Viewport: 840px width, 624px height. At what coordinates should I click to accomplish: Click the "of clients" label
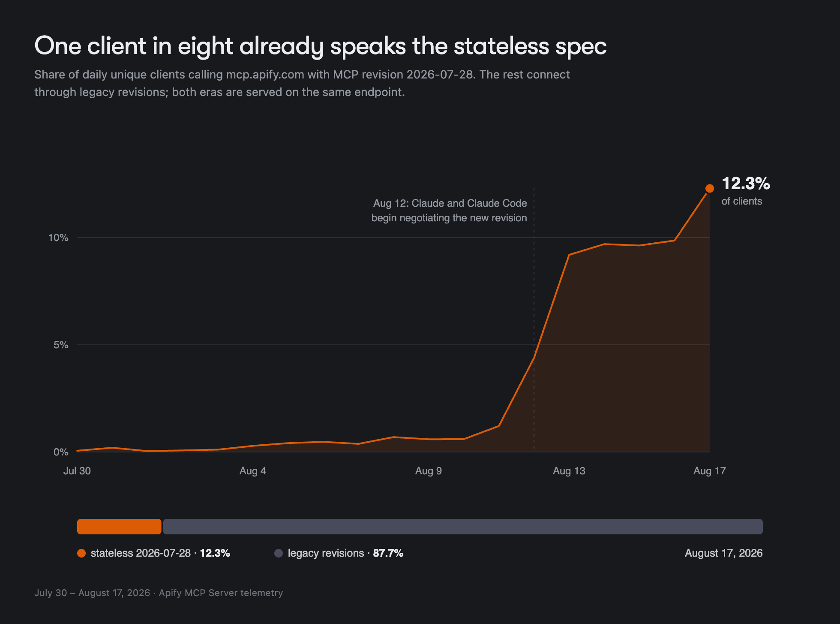tap(742, 201)
